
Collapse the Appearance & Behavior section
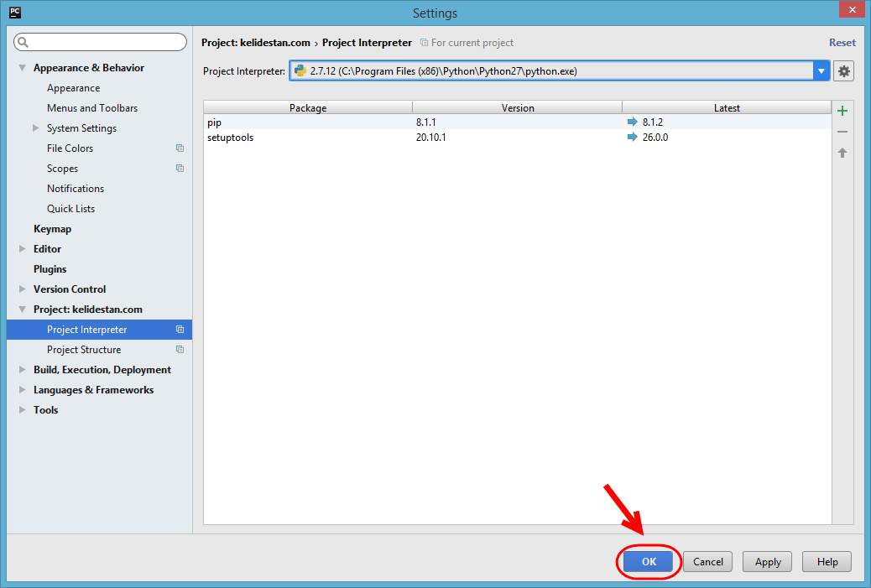tap(22, 68)
